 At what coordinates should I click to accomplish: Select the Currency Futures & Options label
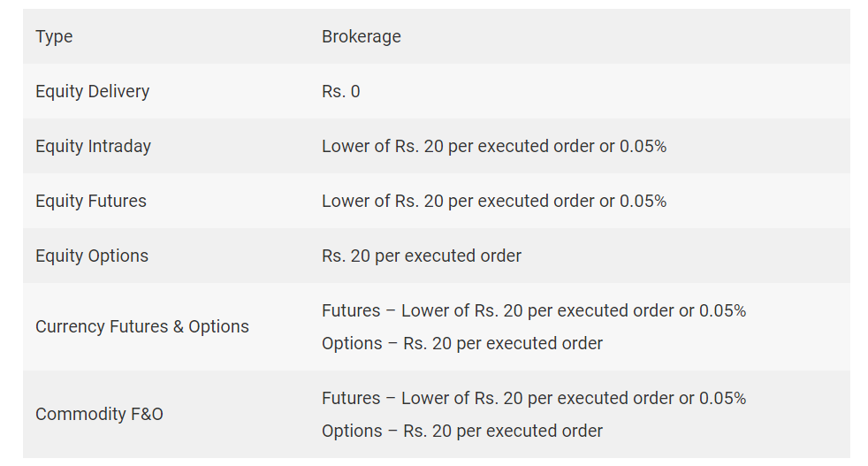142,327
